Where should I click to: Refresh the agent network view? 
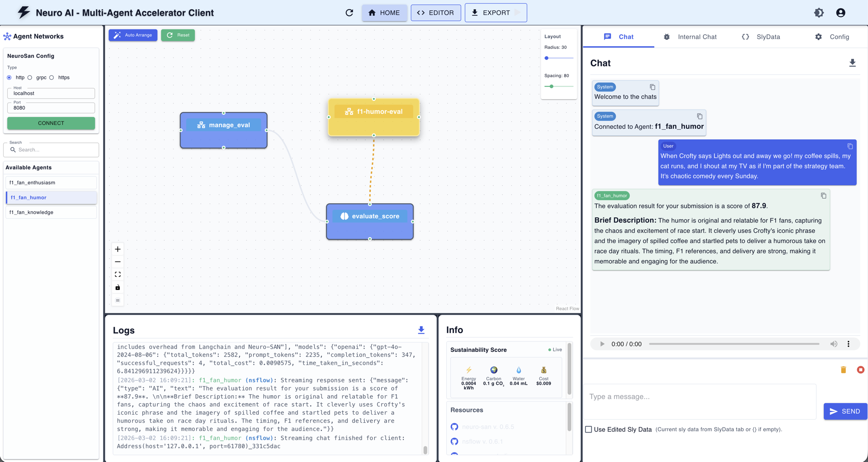click(x=349, y=13)
